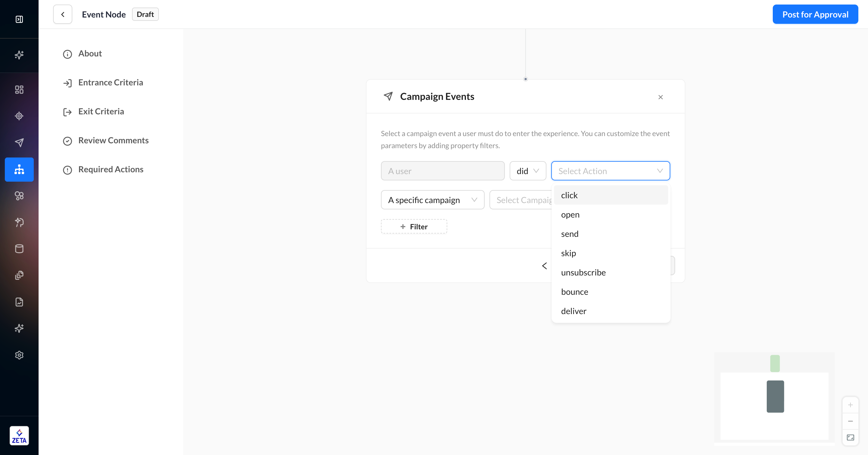Viewport: 868px width, 455px height.
Task: Click the fit-to-screen canvas icon
Action: [x=850, y=437]
